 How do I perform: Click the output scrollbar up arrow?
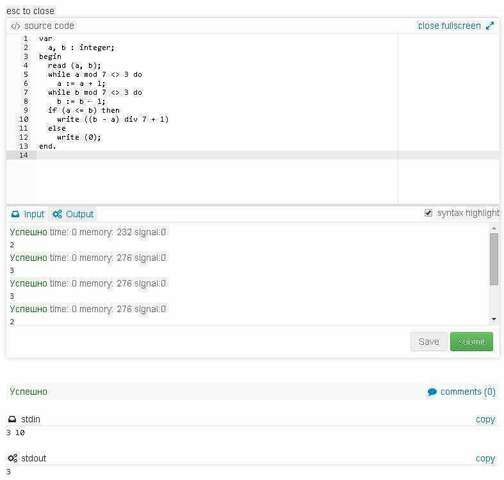pyautogui.click(x=494, y=228)
